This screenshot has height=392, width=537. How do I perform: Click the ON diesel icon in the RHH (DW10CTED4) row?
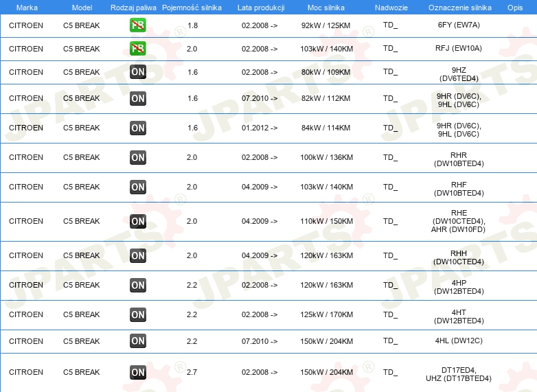(137, 256)
